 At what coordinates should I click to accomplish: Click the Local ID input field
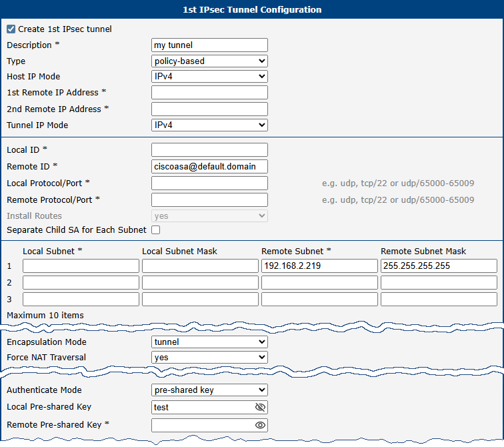coord(209,150)
